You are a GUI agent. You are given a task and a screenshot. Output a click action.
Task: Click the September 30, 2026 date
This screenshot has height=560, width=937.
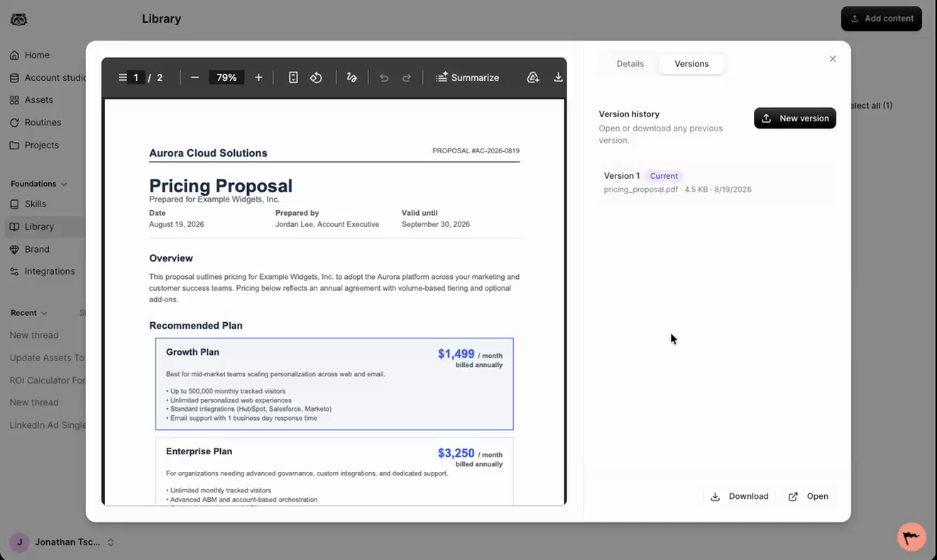436,224
